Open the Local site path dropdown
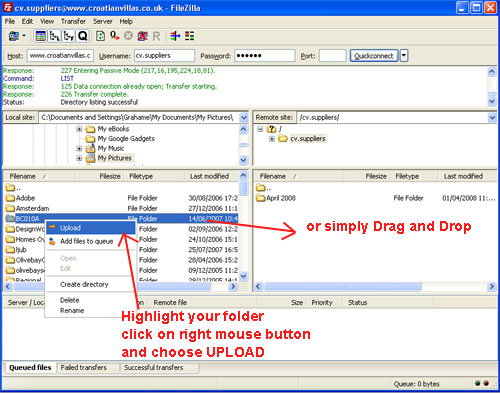 point(244,118)
